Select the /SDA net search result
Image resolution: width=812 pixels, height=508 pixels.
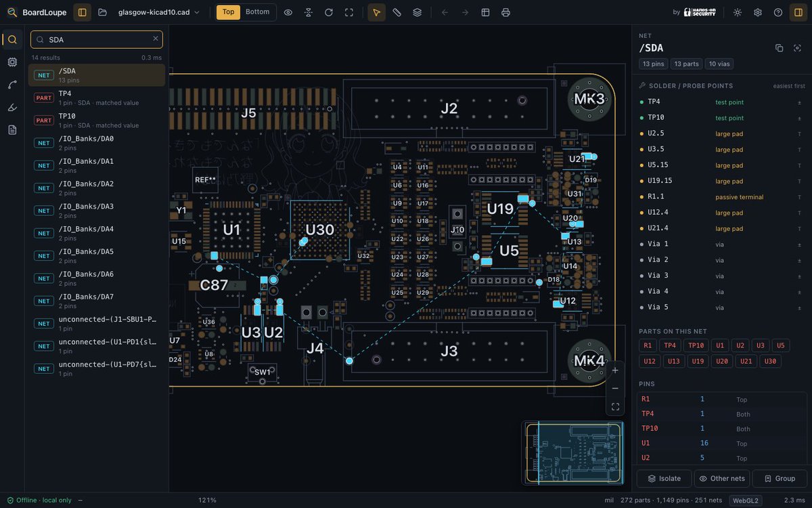tap(97, 75)
